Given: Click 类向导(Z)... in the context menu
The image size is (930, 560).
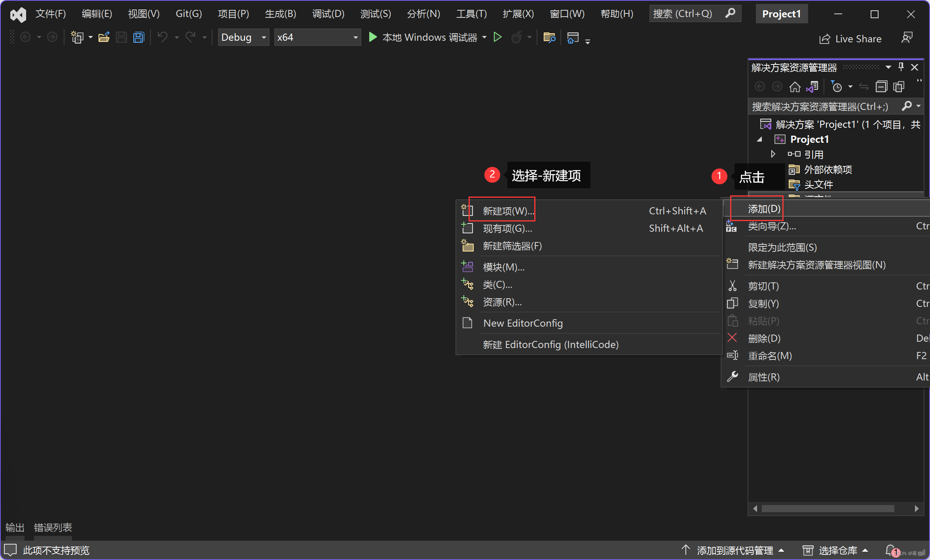Looking at the screenshot, I should (826, 226).
